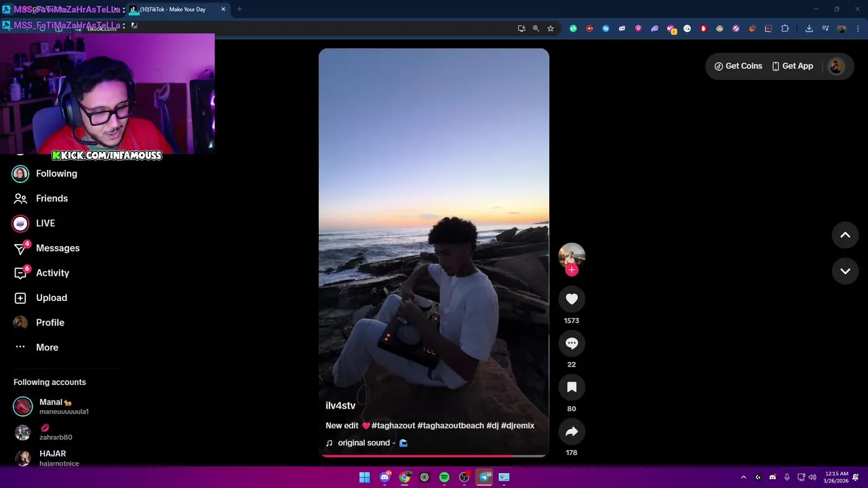This screenshot has width=868, height=488.
Task: Open the video's 22 comments
Action: coord(572,343)
